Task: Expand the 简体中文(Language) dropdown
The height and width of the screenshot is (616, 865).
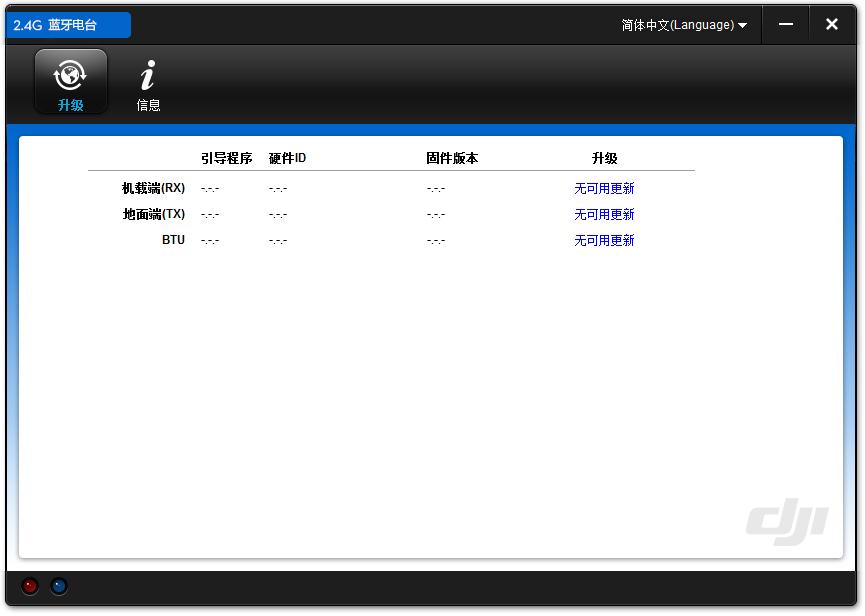Action: click(684, 25)
